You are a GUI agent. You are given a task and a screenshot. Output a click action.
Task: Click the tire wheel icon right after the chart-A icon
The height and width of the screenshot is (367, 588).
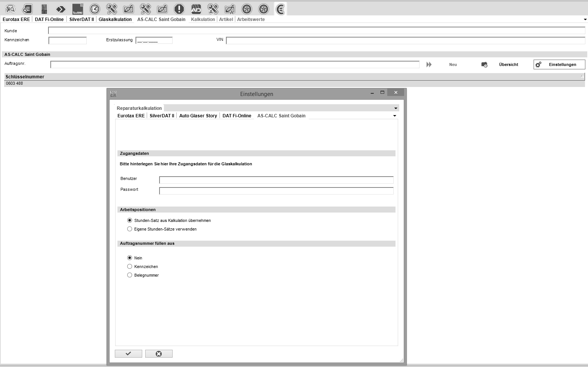[x=247, y=9]
